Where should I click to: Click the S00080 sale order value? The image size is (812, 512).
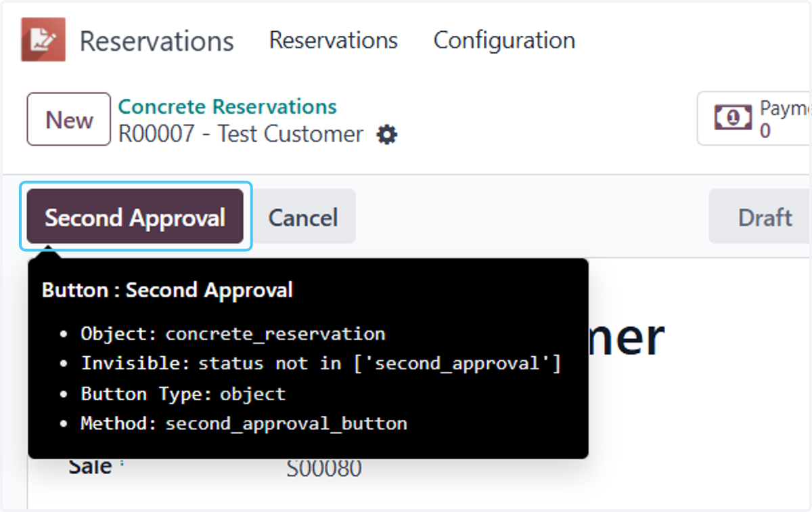pos(324,468)
